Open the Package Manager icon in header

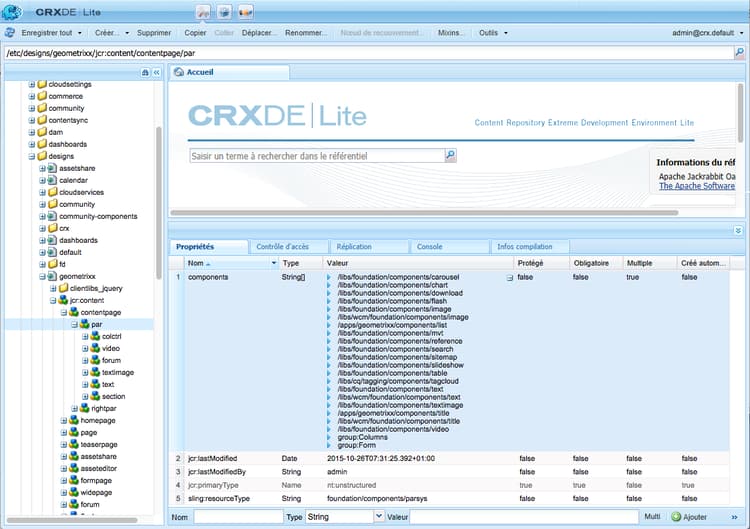(x=224, y=12)
